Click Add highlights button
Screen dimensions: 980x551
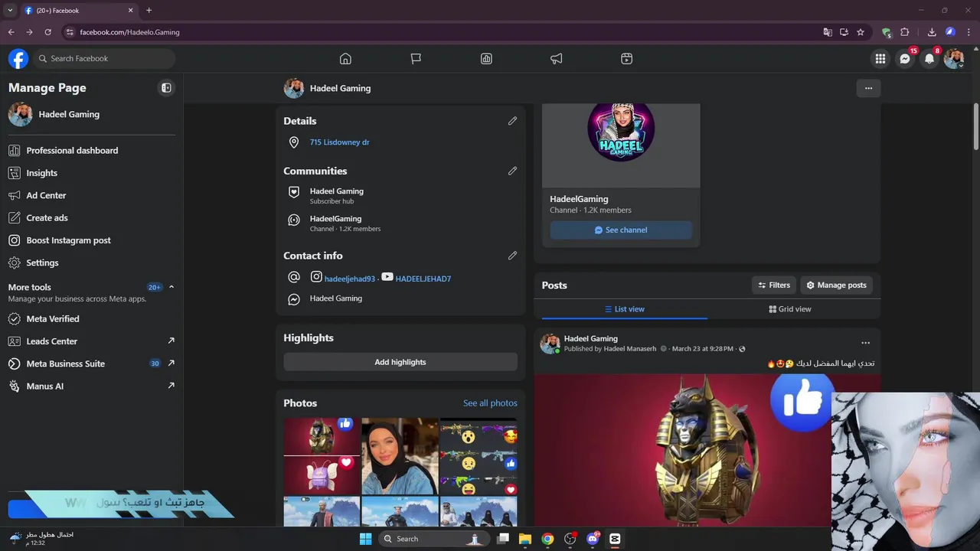tap(400, 362)
